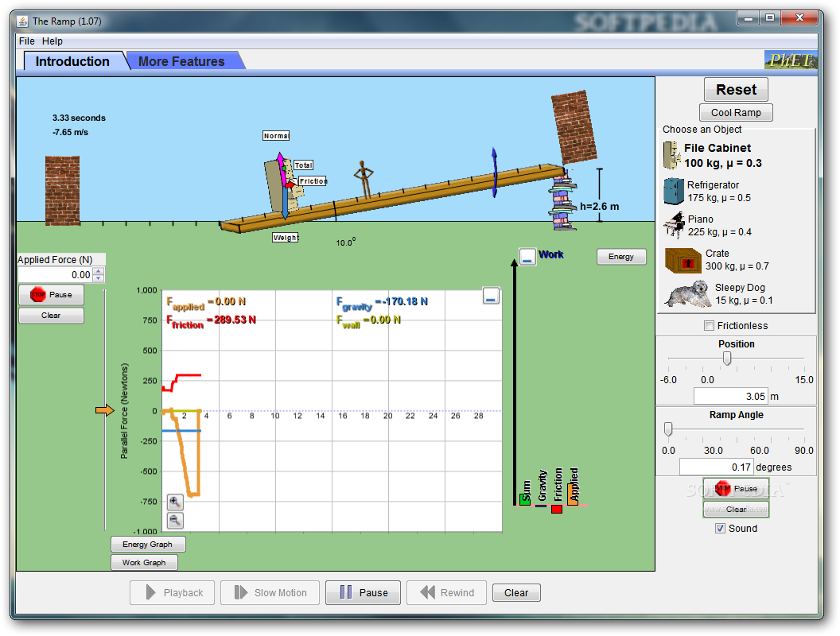Open the Energy chart button

[621, 257]
